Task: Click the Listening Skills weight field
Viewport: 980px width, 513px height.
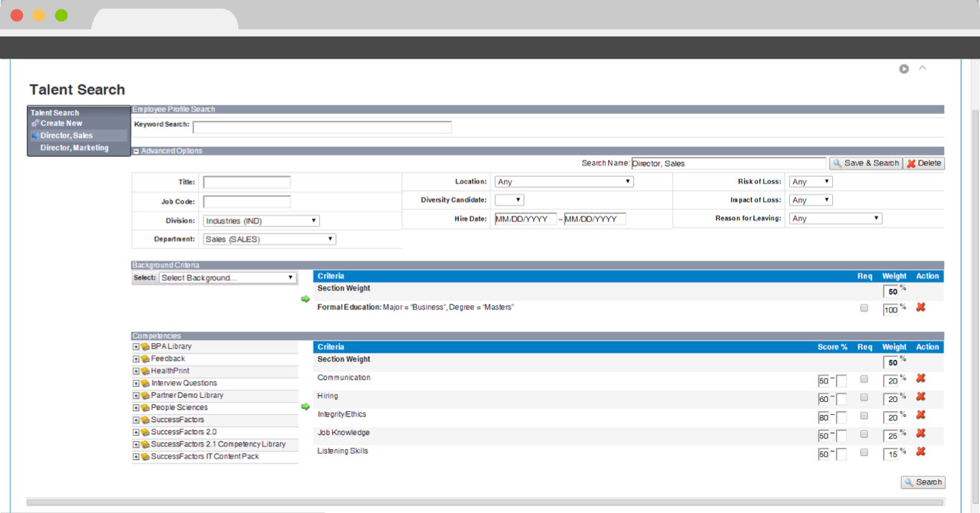Action: click(891, 454)
